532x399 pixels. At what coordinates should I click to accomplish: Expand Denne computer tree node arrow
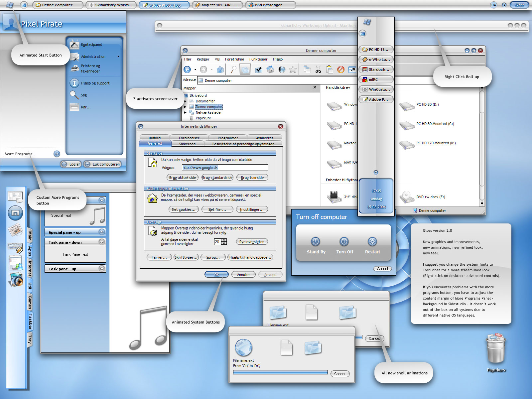click(x=186, y=107)
